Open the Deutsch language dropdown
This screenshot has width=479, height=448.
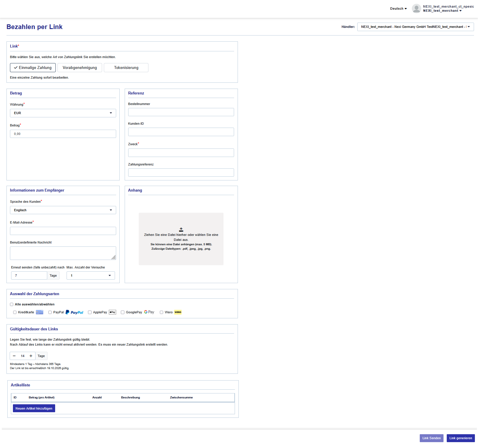[398, 9]
